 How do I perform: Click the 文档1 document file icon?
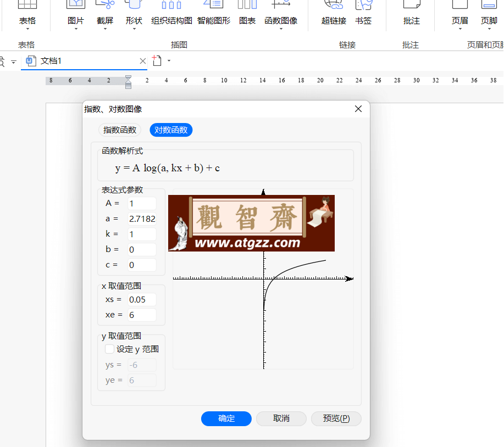tap(31, 61)
